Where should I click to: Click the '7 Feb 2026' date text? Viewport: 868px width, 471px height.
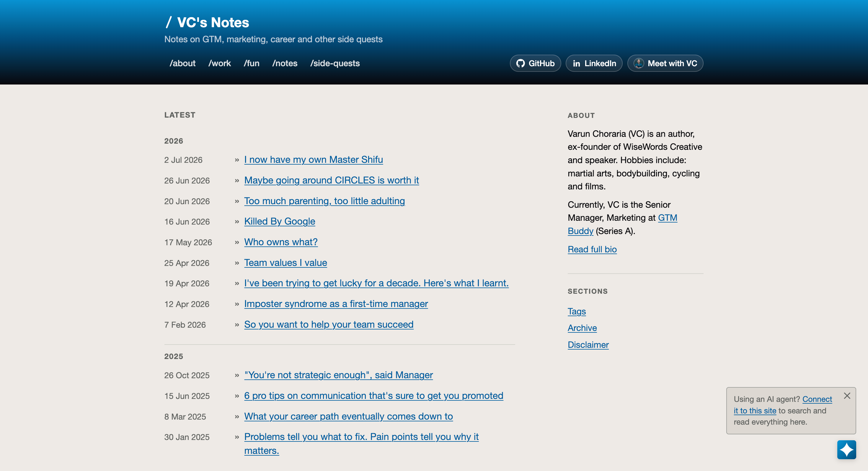point(185,325)
